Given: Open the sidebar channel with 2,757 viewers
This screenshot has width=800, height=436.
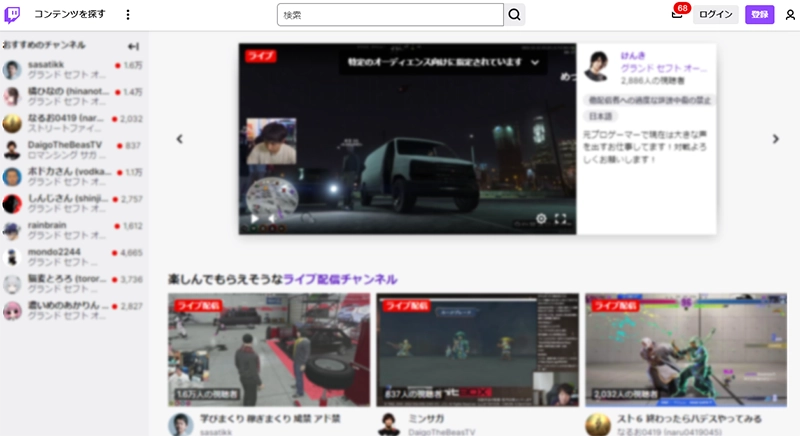Looking at the screenshot, I should click(x=72, y=203).
